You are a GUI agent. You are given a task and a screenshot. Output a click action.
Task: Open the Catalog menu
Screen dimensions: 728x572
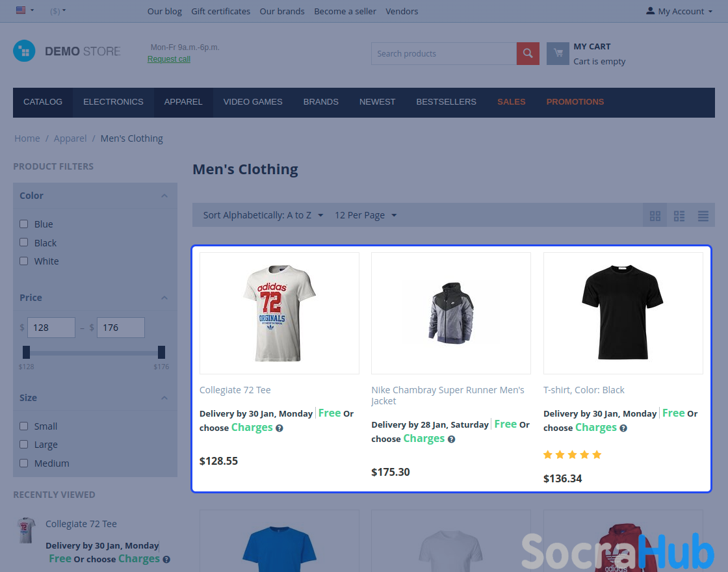click(x=43, y=102)
